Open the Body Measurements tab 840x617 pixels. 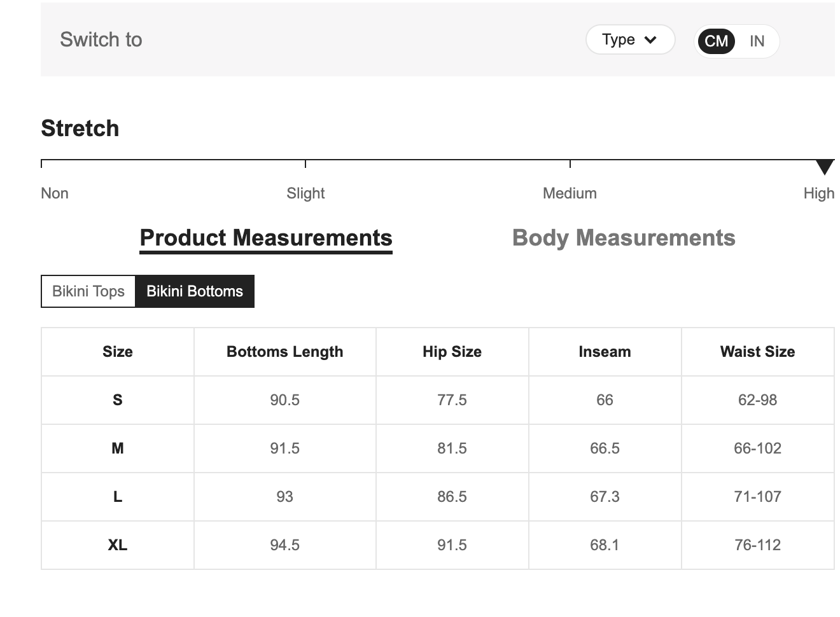click(x=623, y=238)
